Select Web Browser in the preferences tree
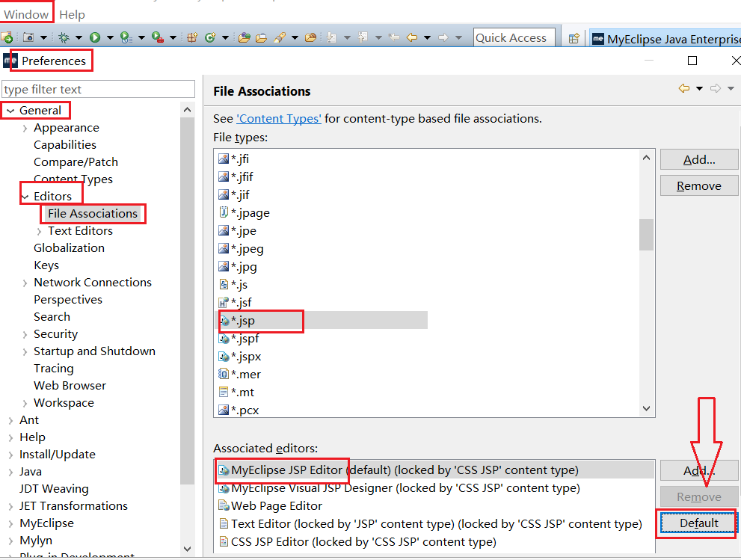Viewport: 741px width, 560px height. click(70, 386)
